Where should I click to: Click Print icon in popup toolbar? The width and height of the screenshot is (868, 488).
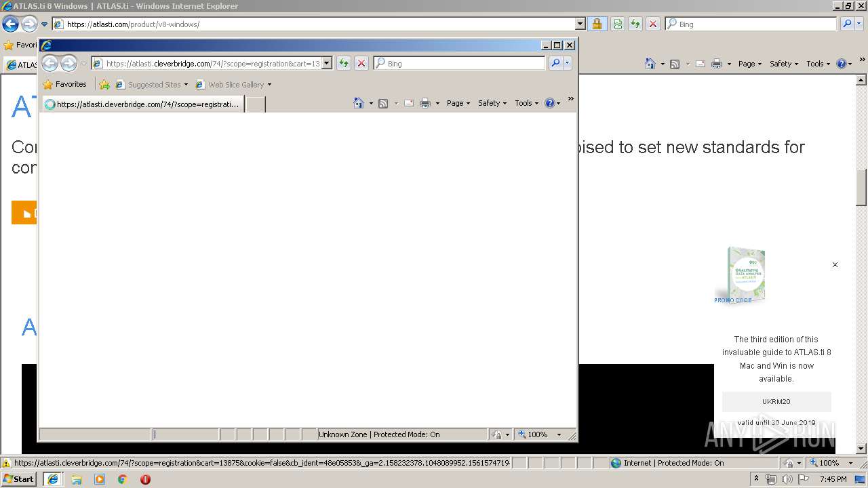click(x=425, y=103)
